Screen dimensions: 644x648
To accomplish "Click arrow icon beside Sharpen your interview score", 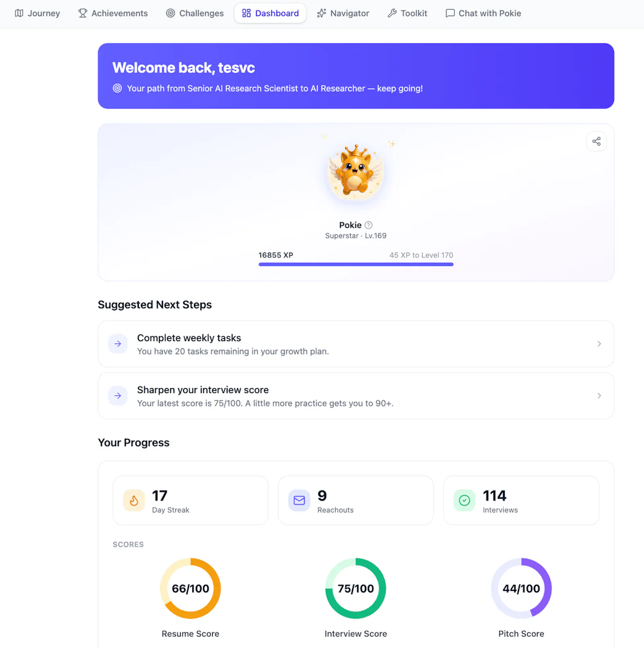I will click(x=118, y=396).
